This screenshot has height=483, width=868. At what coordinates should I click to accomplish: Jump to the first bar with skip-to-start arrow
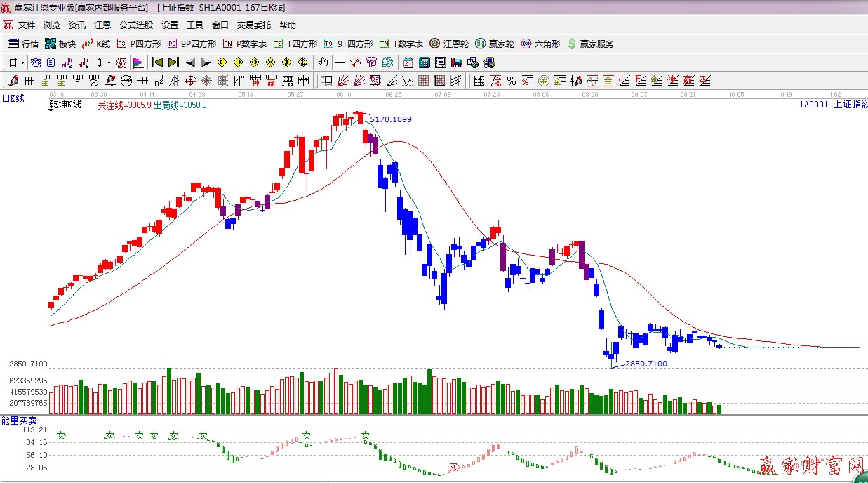coord(158,62)
